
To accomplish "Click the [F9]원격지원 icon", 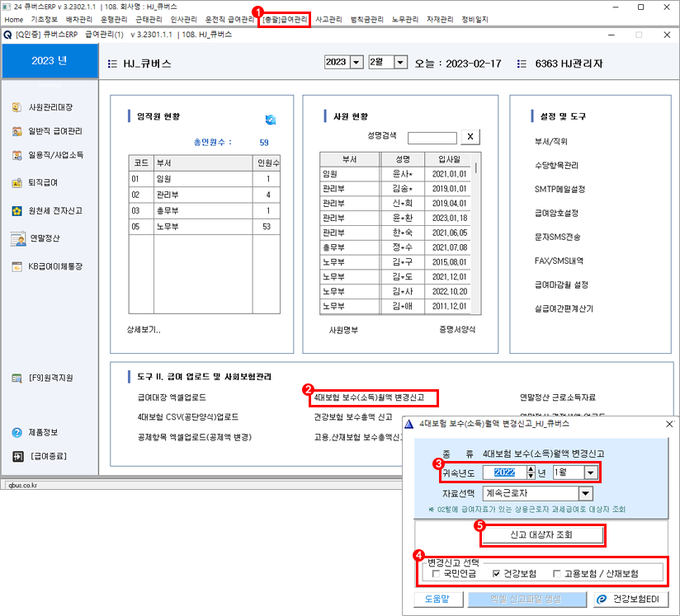I will (x=17, y=378).
